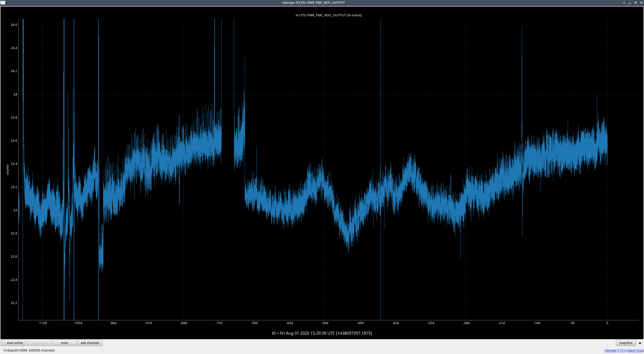Viewport: 644px width, 354px height.
Task: Click the window menu icon in title bar
Action: pos(3,3)
